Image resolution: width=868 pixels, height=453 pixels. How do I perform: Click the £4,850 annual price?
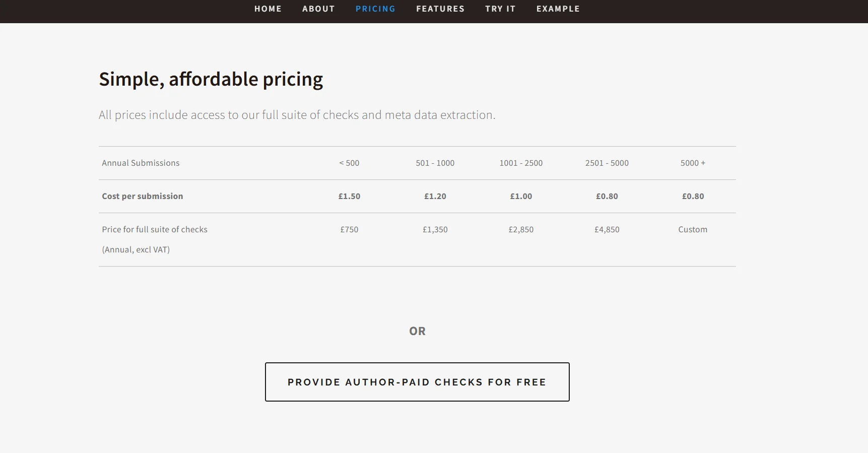pos(607,229)
